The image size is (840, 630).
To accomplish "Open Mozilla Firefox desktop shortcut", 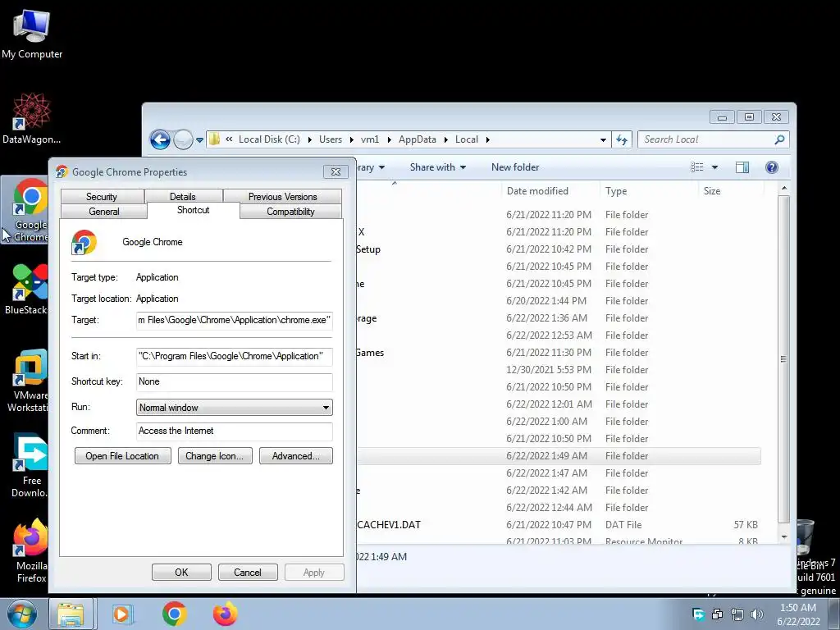I will (x=30, y=550).
